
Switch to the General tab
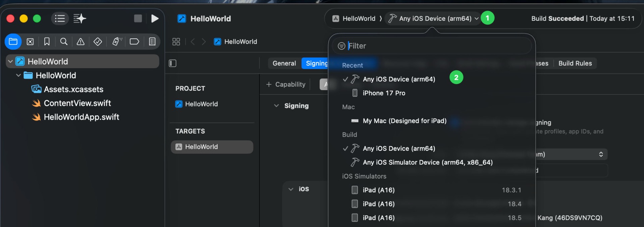point(284,63)
